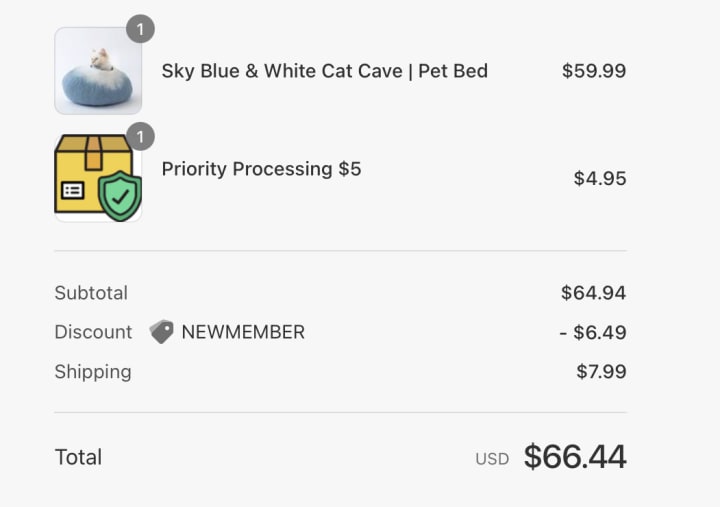Click the shipping label icon on the yellow box
Image resolution: width=720 pixels, height=507 pixels.
tap(74, 190)
